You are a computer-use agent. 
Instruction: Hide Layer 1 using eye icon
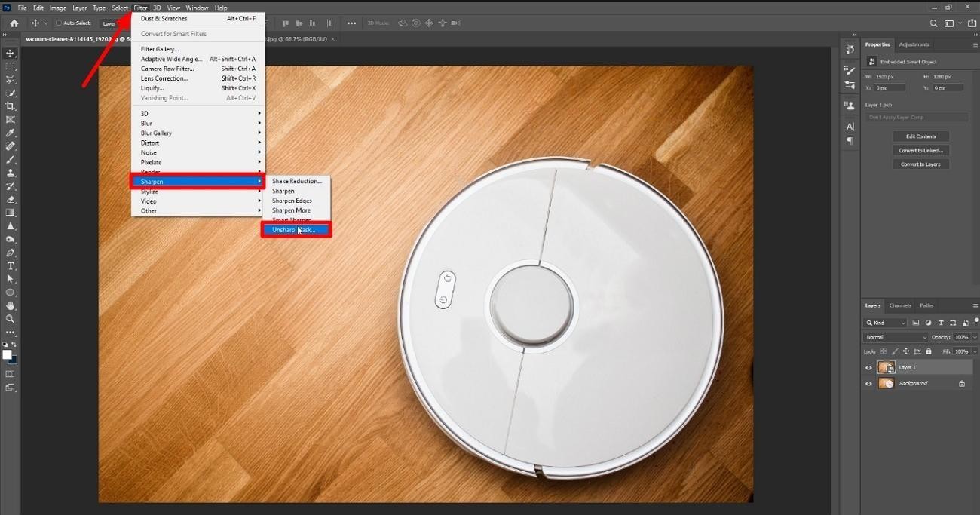[868, 368]
